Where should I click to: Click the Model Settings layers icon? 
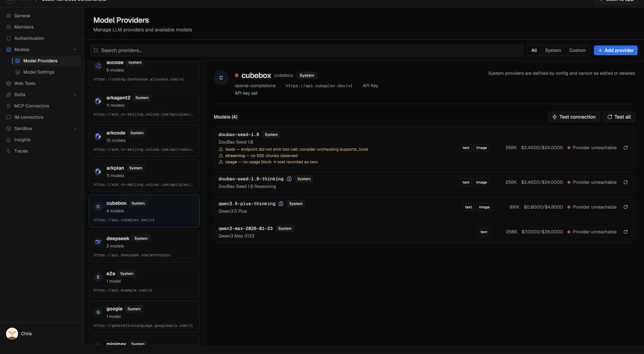(x=18, y=72)
